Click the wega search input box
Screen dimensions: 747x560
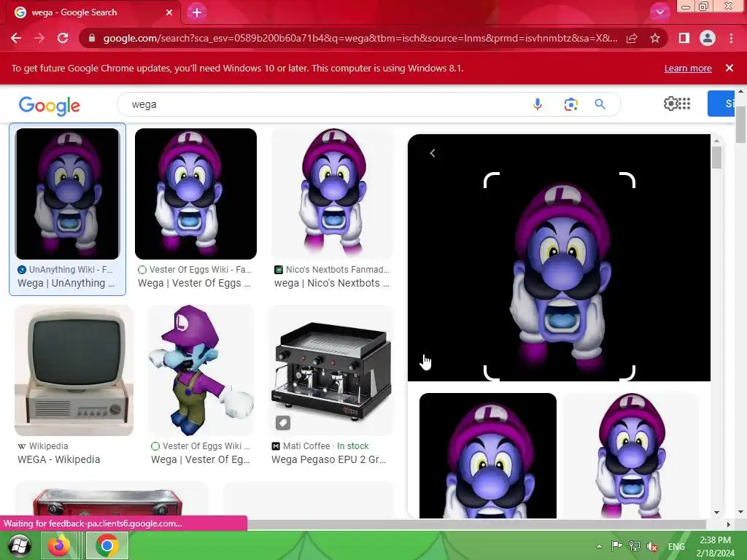pyautogui.click(x=324, y=104)
